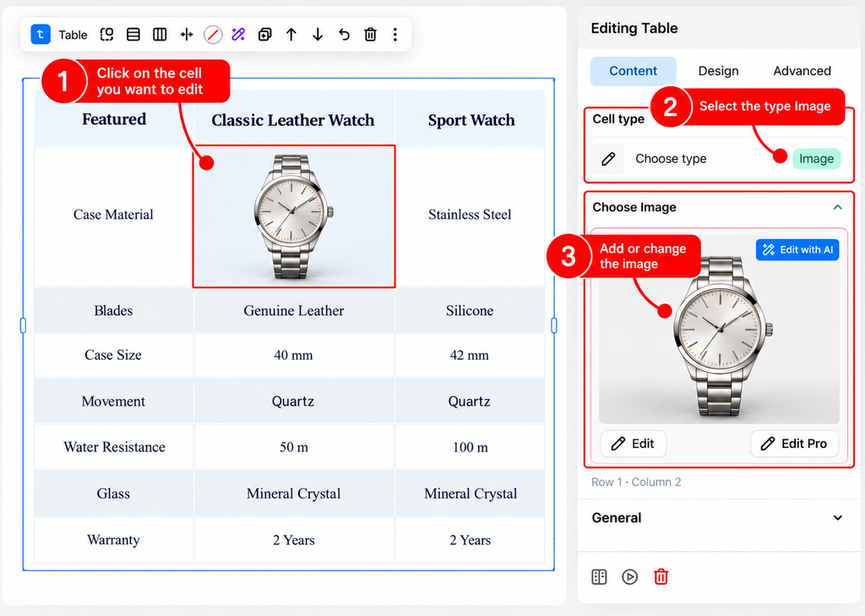
Task: Click "Mineral Crystal" in the Sport Watch column
Action: (471, 493)
